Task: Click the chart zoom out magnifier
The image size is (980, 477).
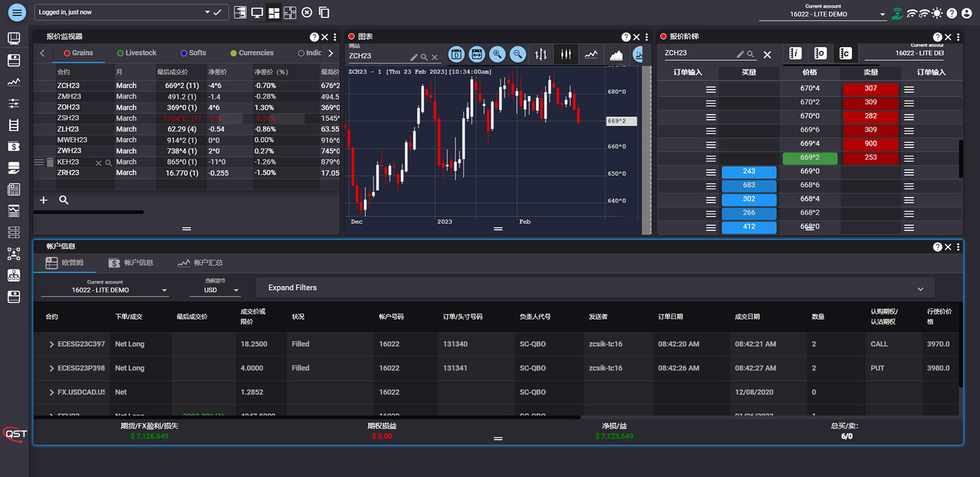Action: (x=517, y=54)
